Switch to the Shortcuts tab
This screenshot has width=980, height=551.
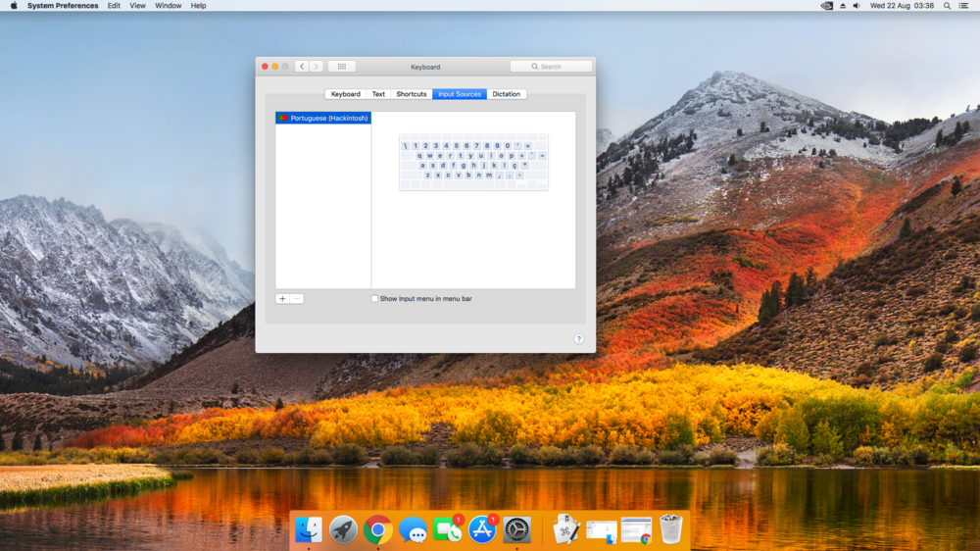click(x=411, y=94)
